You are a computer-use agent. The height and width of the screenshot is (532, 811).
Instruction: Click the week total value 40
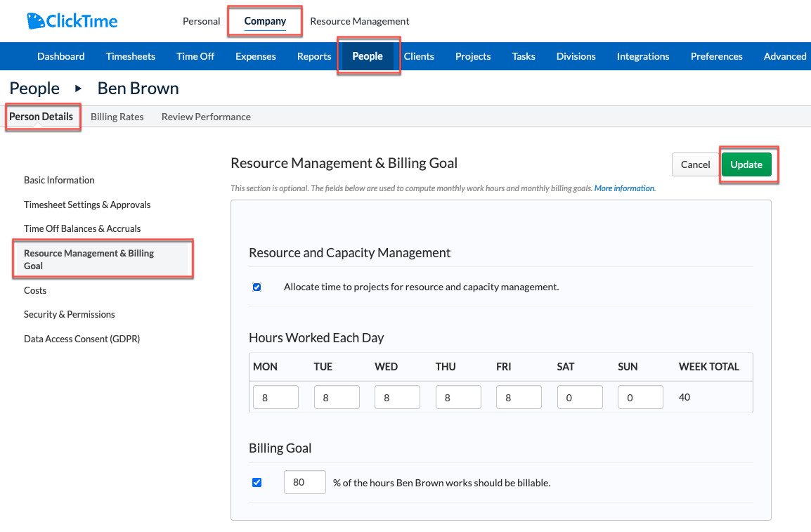[685, 397]
